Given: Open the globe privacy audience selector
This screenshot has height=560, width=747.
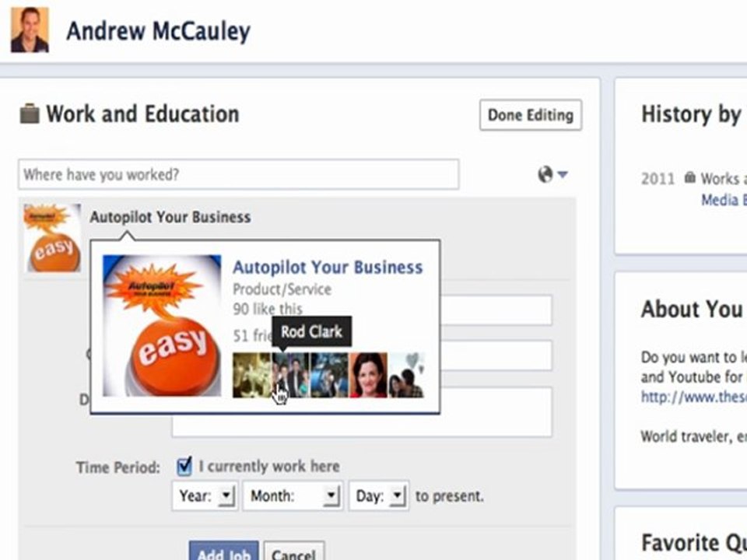Looking at the screenshot, I should [x=552, y=174].
